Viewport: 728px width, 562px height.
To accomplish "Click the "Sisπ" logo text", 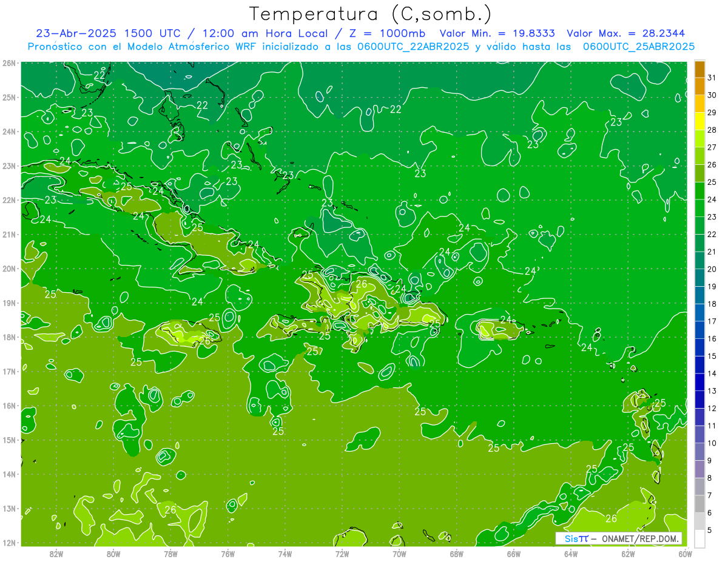I will [x=576, y=538].
